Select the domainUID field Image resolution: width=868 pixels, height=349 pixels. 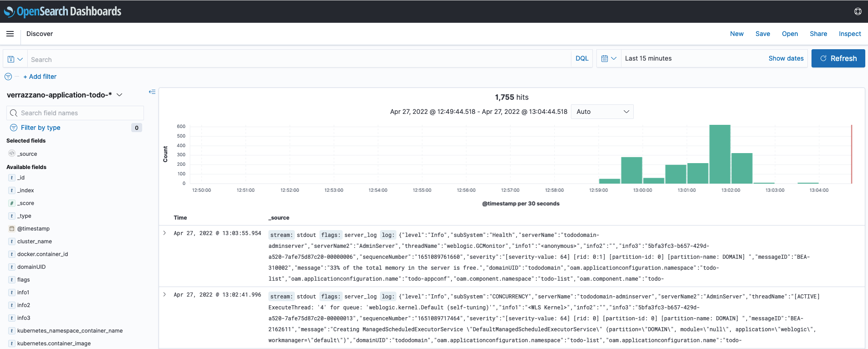coord(31,267)
